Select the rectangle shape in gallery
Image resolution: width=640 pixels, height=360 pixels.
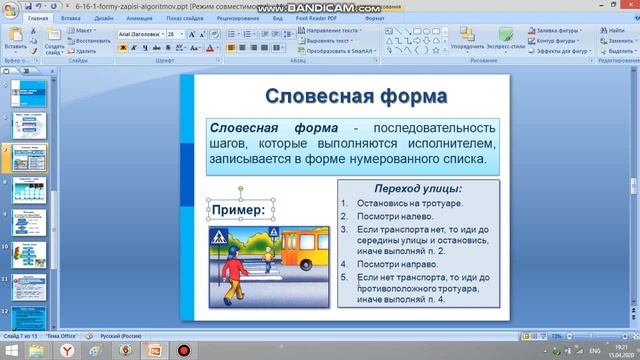pos(417,31)
